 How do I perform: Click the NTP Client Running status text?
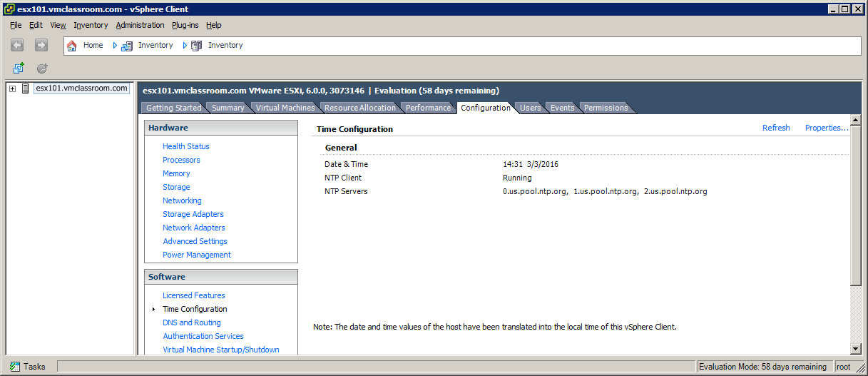(517, 178)
